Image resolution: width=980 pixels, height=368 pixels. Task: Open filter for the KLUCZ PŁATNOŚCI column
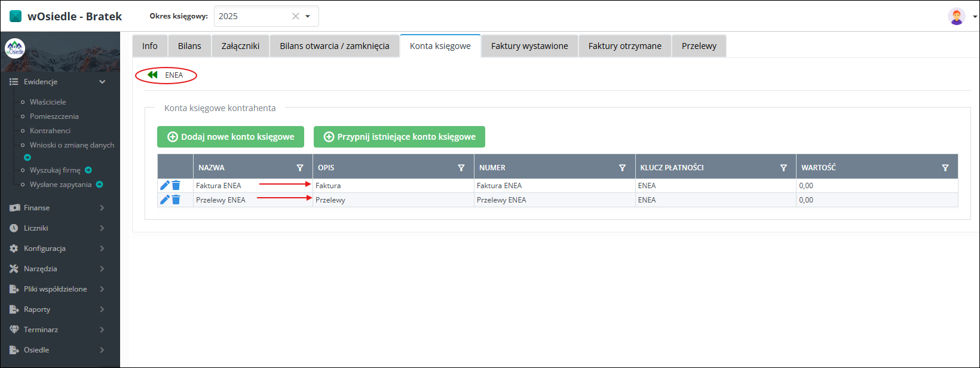pos(783,168)
